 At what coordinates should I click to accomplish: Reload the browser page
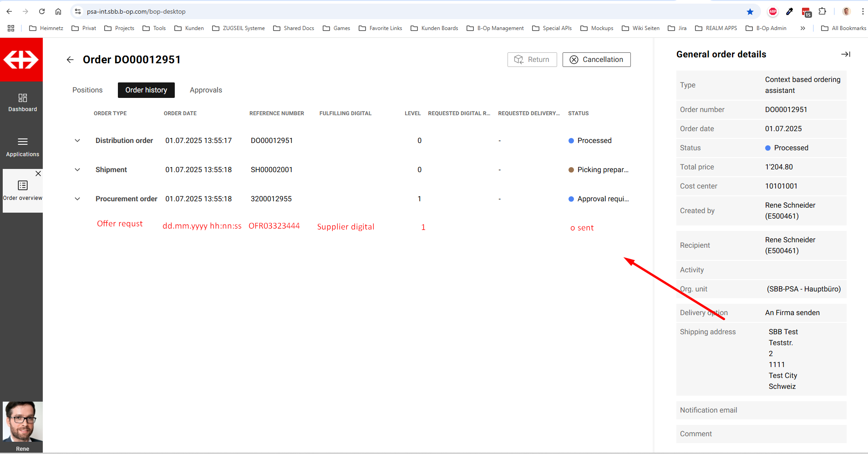coord(42,11)
